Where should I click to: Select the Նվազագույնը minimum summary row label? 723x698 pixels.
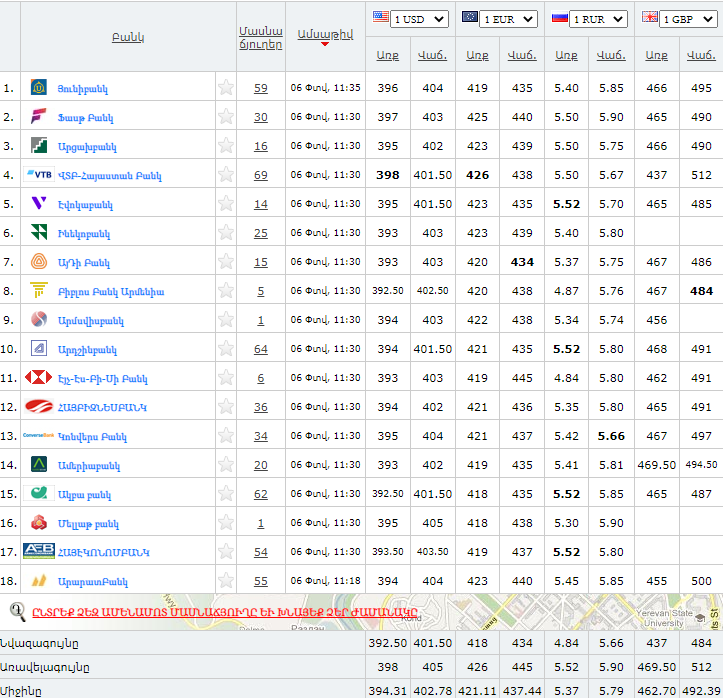point(39,643)
